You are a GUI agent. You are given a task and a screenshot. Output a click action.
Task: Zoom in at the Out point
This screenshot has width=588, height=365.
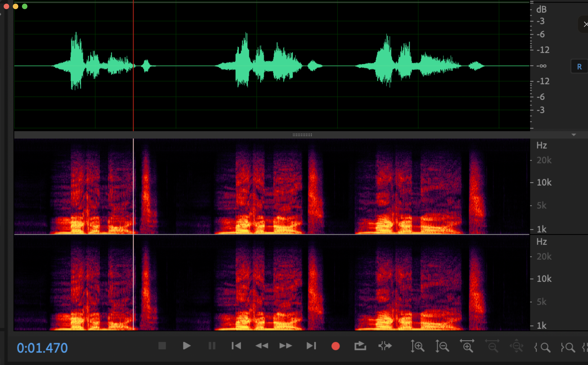pyautogui.click(x=568, y=347)
